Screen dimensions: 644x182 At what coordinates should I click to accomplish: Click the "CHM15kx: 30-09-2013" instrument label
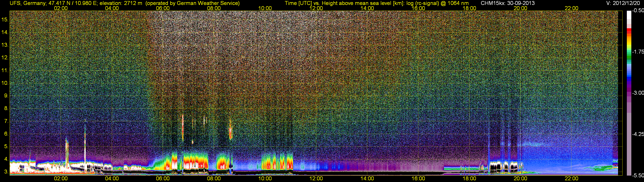pos(507,3)
